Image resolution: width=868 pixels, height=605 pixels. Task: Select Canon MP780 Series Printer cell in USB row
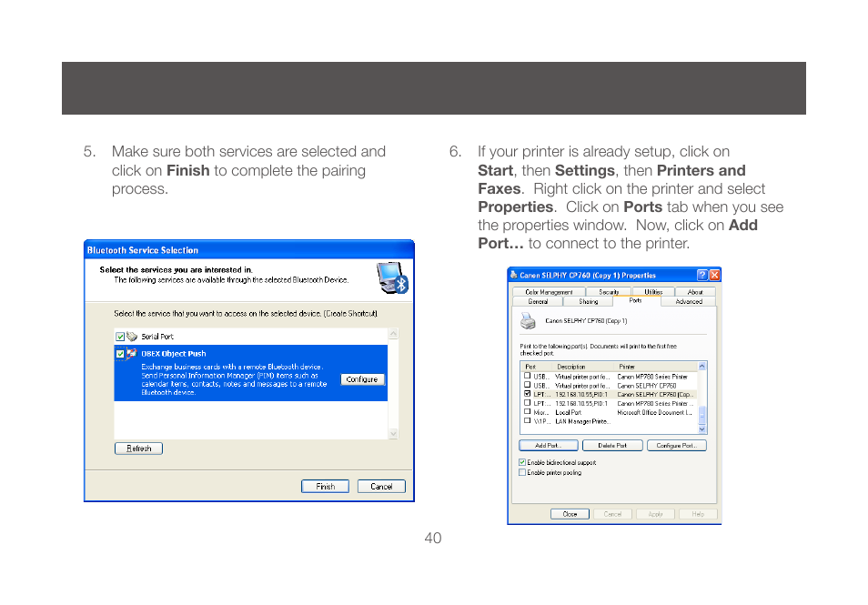[x=652, y=377]
